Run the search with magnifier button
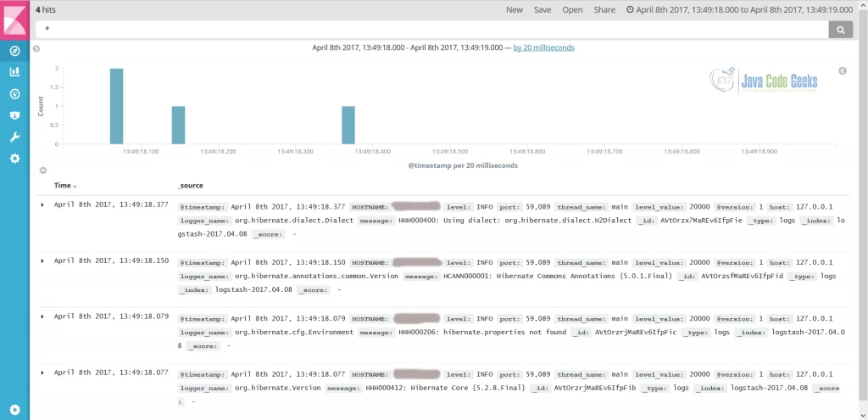Screen dimensions: 868x420 pos(840,30)
